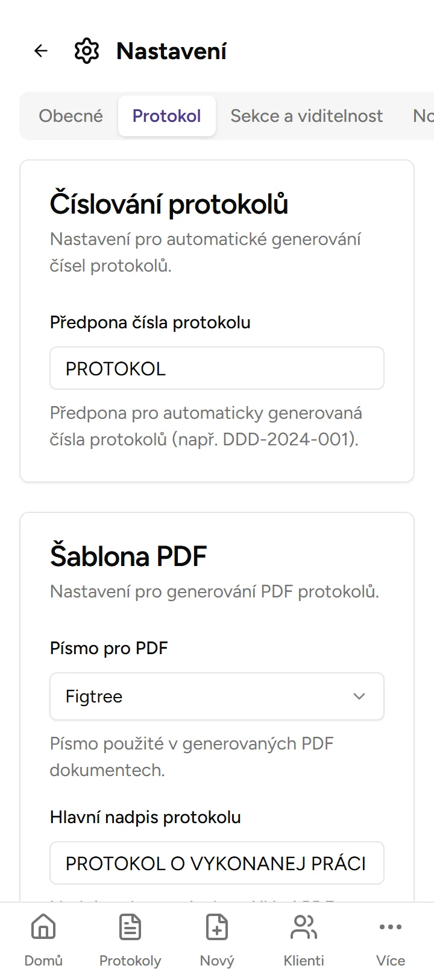Image resolution: width=434 pixels, height=980 pixels.
Task: Select the PROTOKOL text in the prefix field
Action: [x=116, y=368]
